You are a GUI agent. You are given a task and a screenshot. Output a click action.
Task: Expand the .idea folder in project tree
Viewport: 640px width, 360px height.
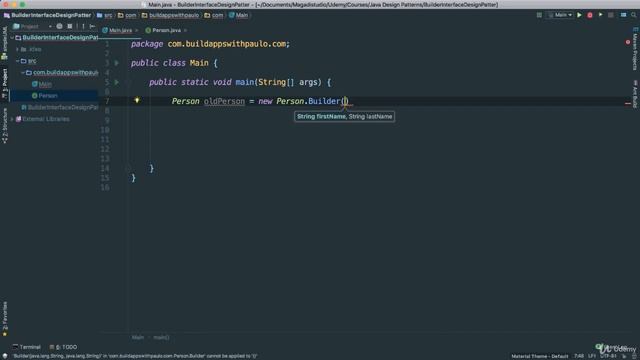pos(18,49)
